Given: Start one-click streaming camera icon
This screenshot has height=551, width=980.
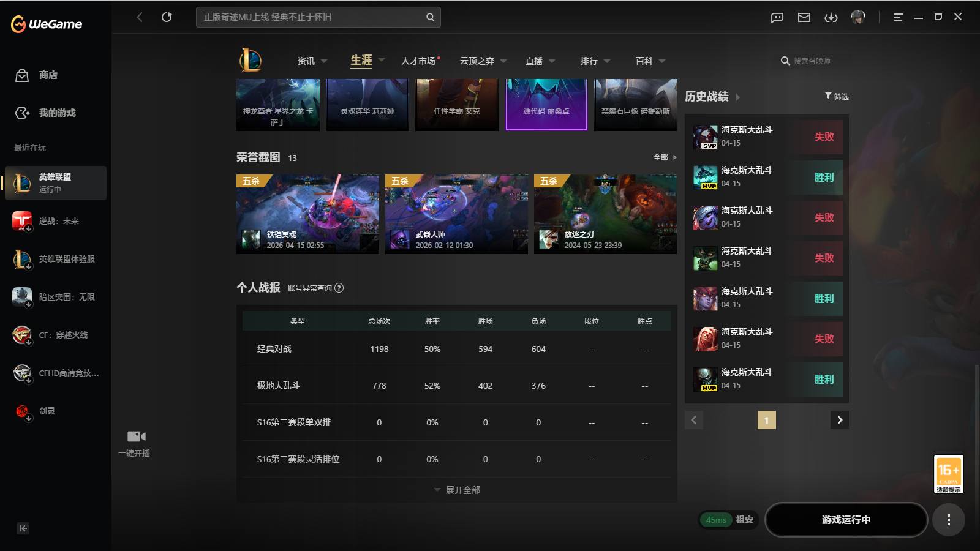Looking at the screenshot, I should 136,437.
